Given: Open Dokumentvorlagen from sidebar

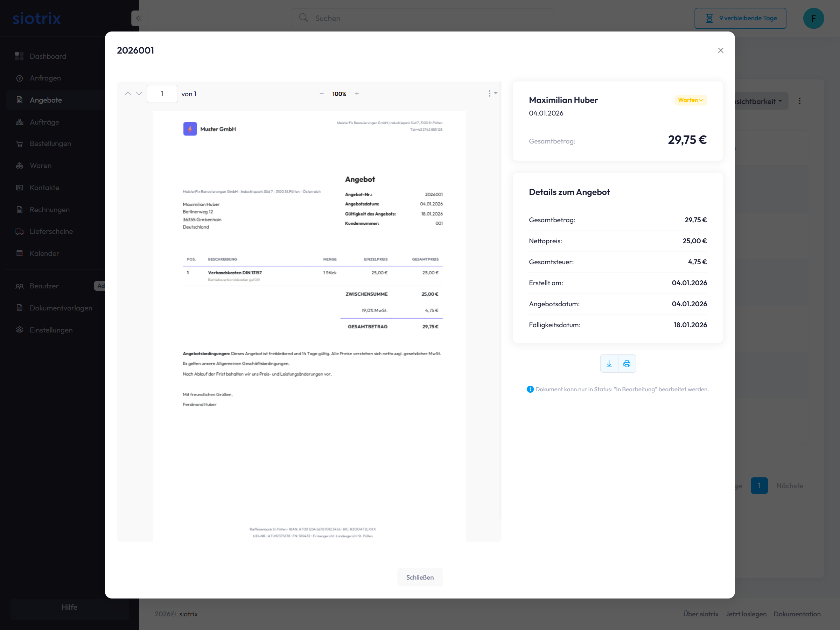Looking at the screenshot, I should pyautogui.click(x=61, y=308).
